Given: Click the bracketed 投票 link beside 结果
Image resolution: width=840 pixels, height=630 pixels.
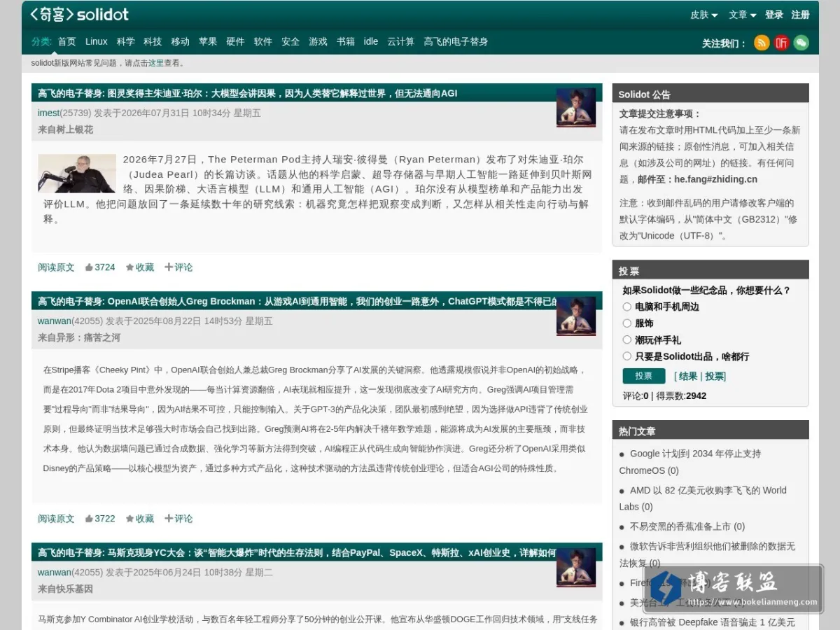Looking at the screenshot, I should pos(714,377).
